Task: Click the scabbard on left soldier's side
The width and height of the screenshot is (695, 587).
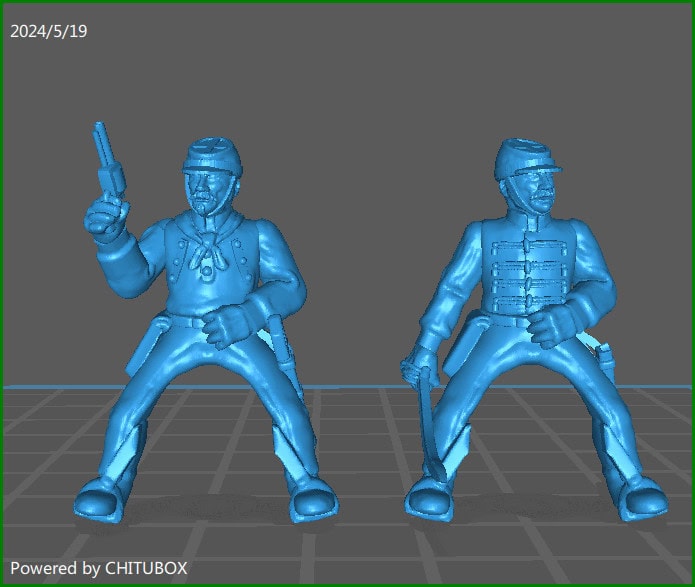Action: (282, 347)
